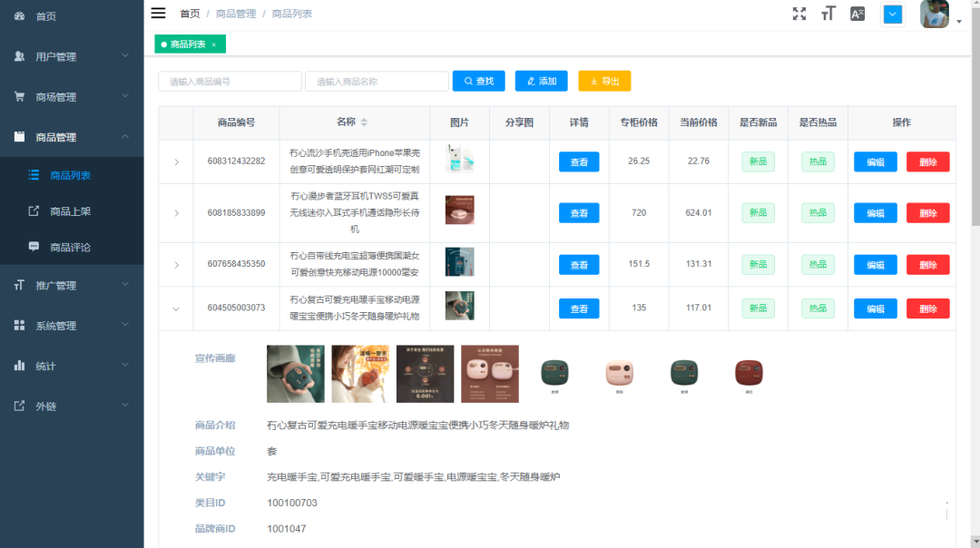Toggle the hamburger sidebar collapse icon
The width and height of the screenshot is (980, 548).
pyautogui.click(x=158, y=13)
